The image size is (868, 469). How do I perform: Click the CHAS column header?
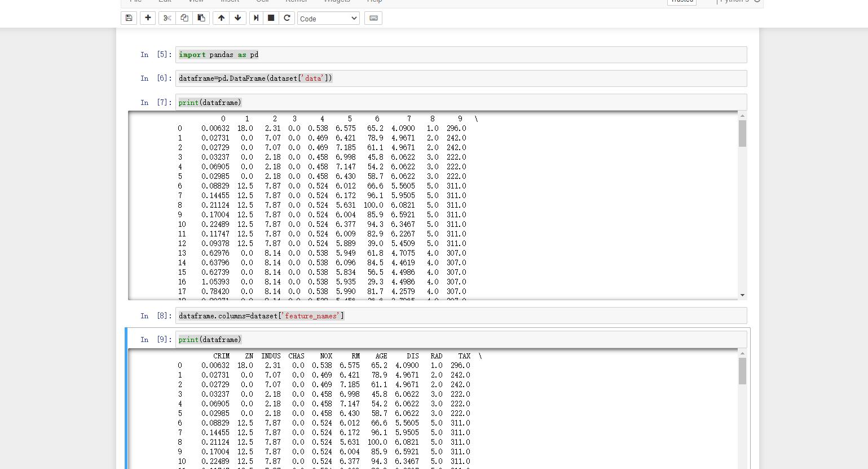point(296,356)
